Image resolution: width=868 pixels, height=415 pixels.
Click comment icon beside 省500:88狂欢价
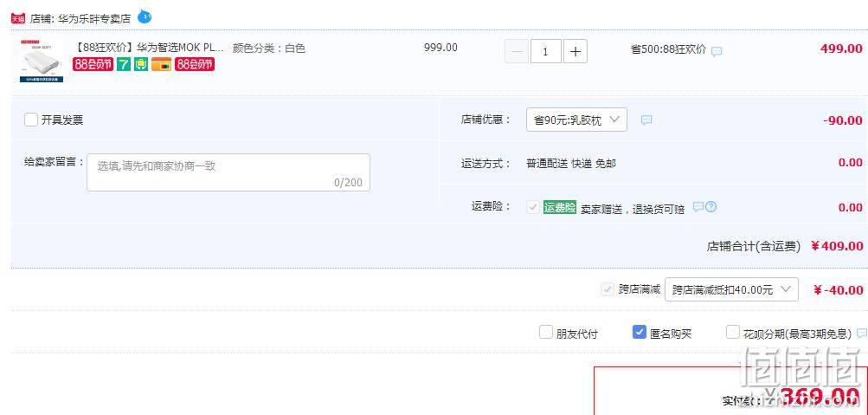click(717, 51)
